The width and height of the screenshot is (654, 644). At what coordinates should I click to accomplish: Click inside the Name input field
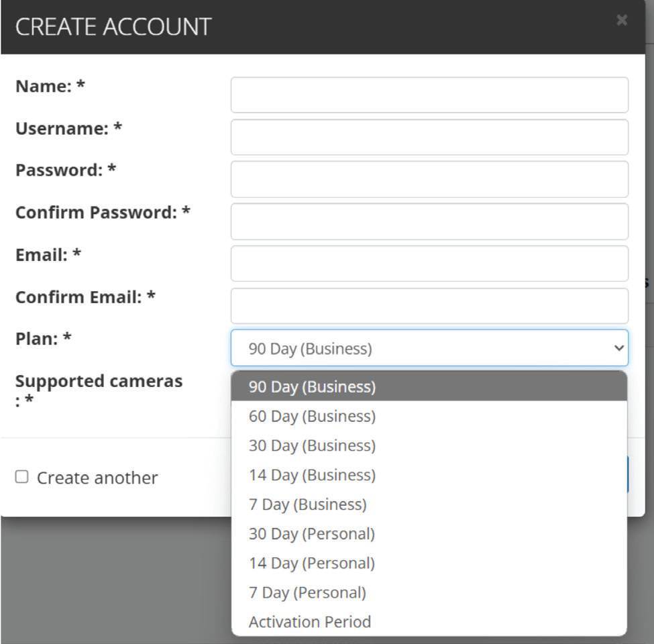point(429,94)
